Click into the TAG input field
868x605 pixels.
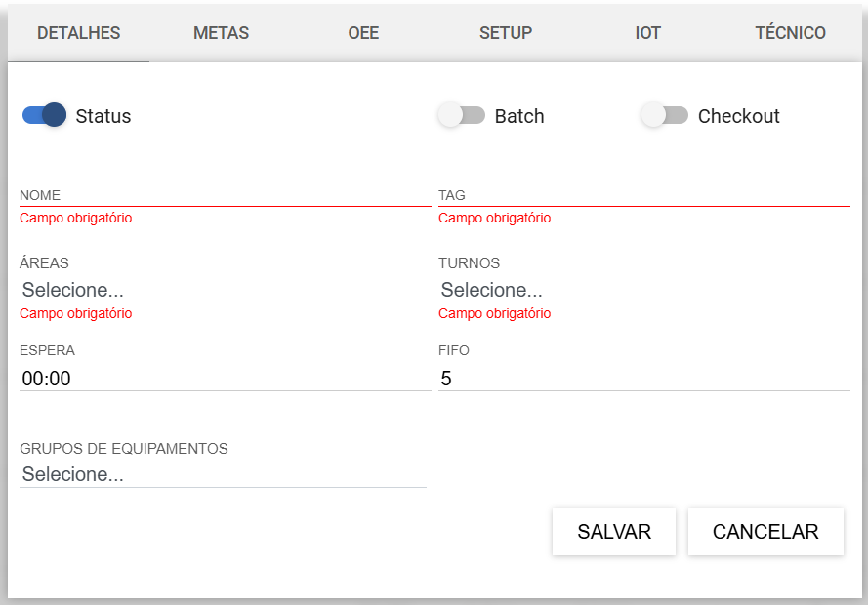coord(644,196)
